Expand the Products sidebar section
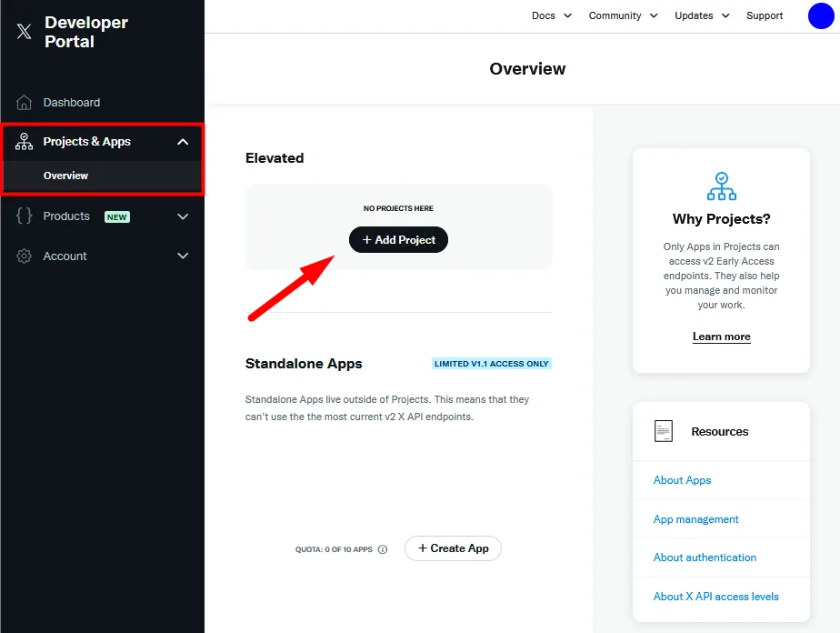Image resolution: width=840 pixels, height=633 pixels. coord(183,216)
